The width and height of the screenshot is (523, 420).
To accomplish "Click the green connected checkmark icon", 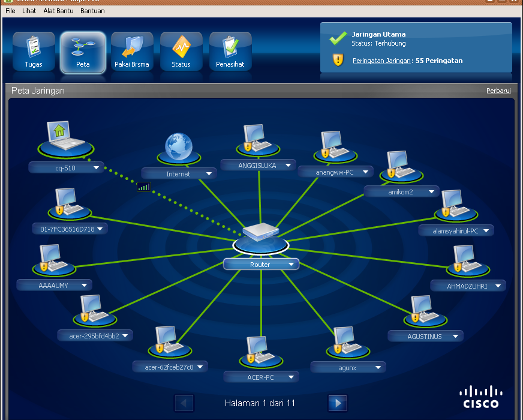I will (338, 38).
